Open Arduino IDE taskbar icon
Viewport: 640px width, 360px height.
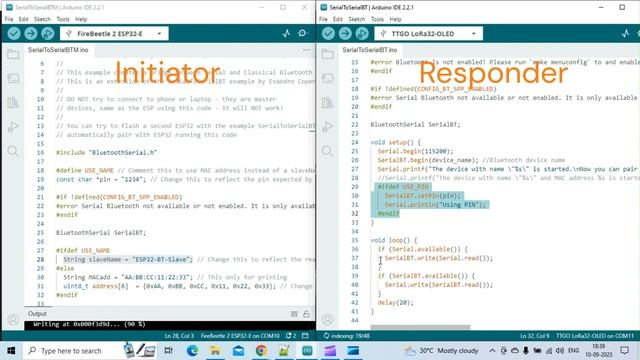point(307,351)
